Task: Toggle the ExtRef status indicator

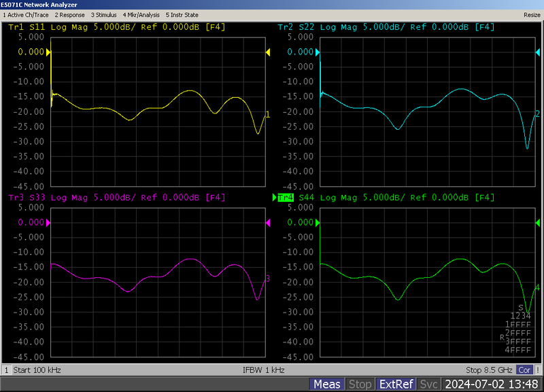Action: tap(396, 385)
